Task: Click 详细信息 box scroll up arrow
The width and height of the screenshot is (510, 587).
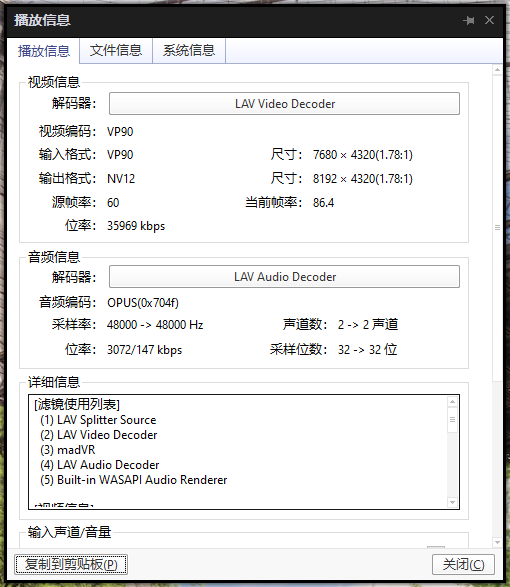Action: tap(452, 402)
